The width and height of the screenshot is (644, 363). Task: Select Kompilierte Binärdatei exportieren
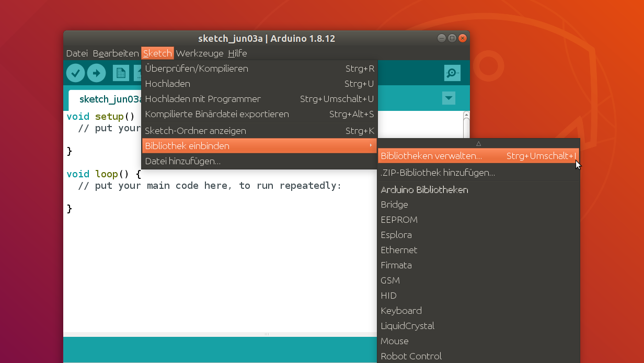259,114
